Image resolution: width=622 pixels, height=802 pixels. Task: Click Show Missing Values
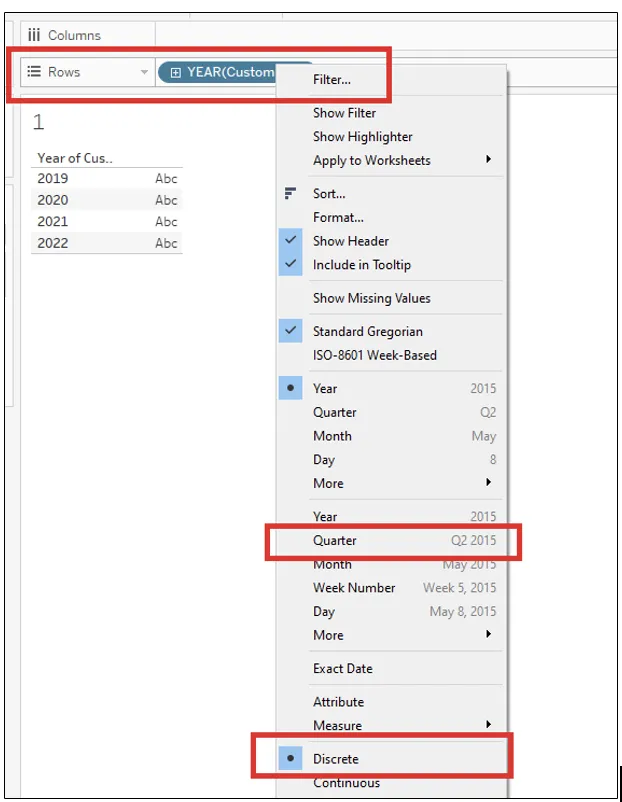(x=371, y=298)
